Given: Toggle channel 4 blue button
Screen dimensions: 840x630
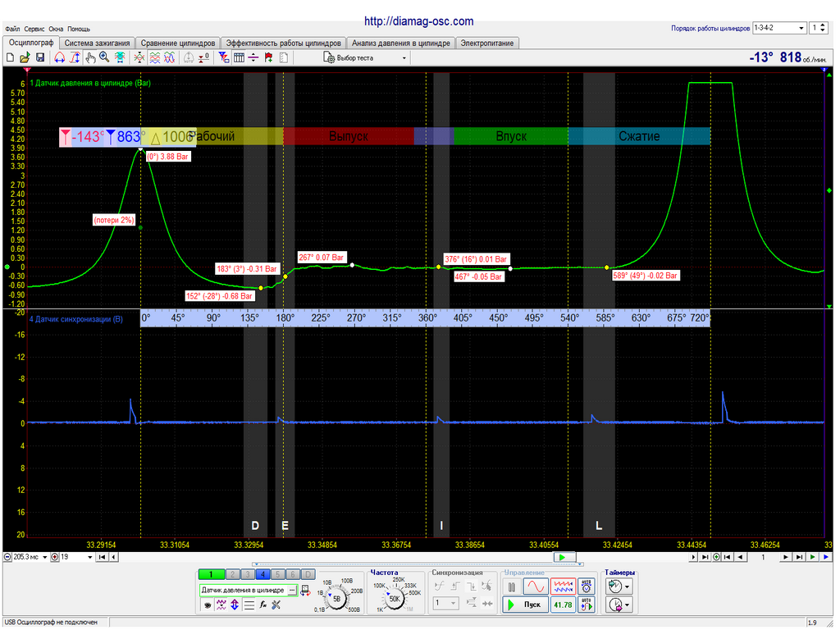Looking at the screenshot, I should coord(262,574).
